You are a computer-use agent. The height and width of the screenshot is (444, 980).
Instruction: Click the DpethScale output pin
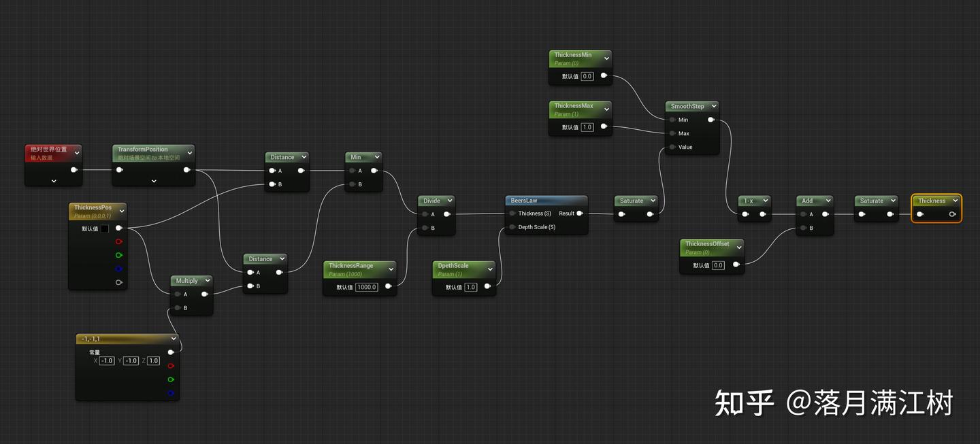pos(487,287)
